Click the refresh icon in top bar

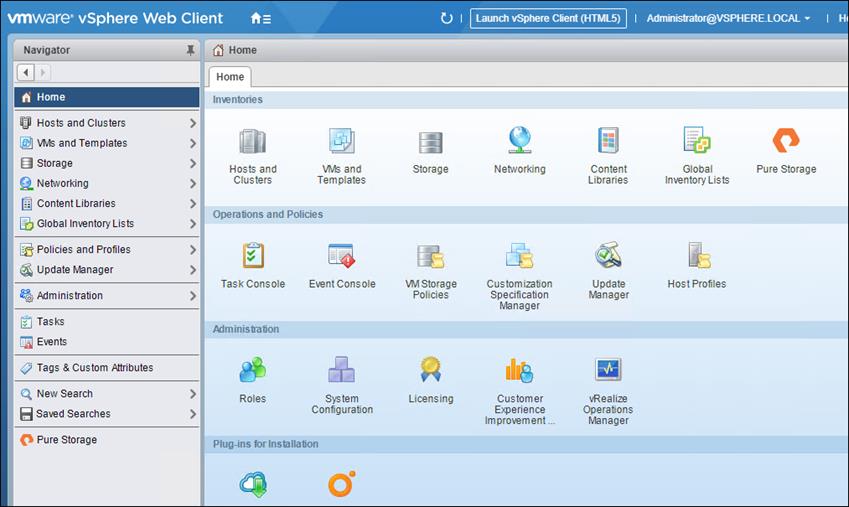(x=446, y=18)
